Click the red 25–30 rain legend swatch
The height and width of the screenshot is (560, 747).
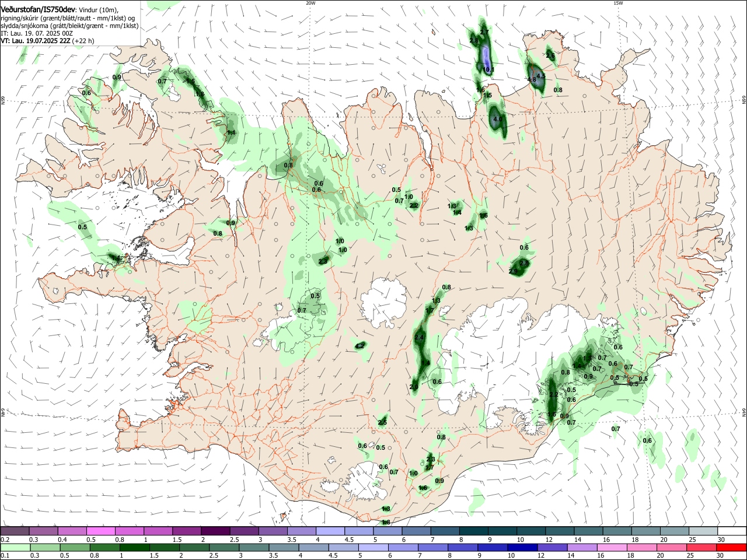(x=703, y=548)
